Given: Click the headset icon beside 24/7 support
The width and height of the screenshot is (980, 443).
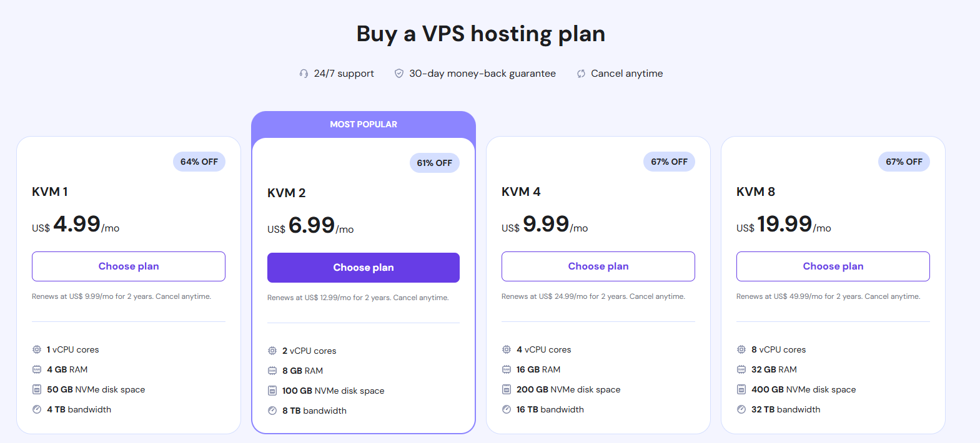Looking at the screenshot, I should [x=304, y=74].
